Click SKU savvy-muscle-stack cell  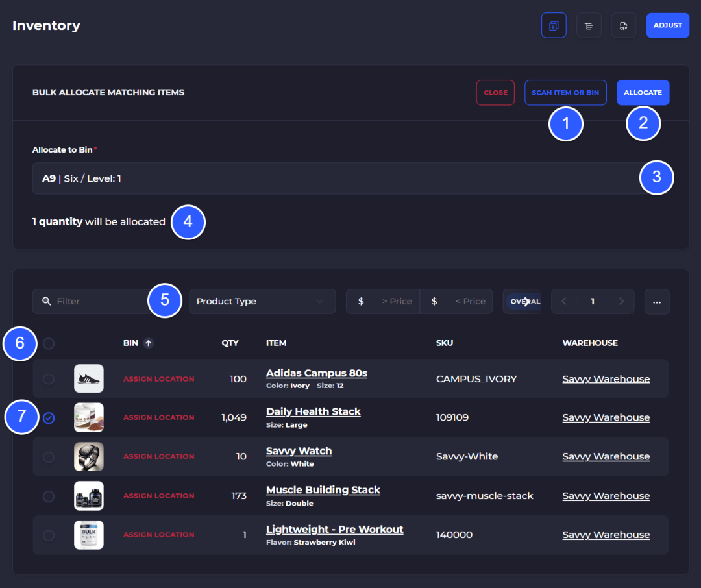[484, 495]
